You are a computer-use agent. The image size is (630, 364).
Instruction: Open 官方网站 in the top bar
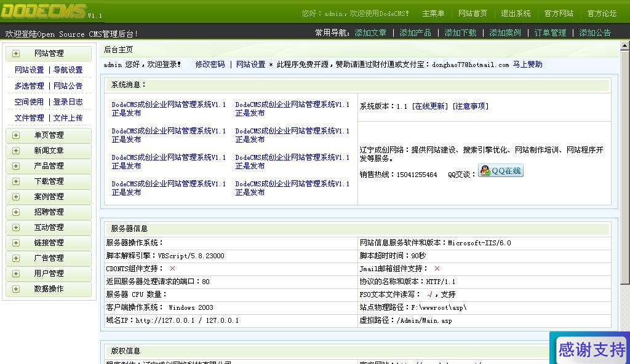559,14
